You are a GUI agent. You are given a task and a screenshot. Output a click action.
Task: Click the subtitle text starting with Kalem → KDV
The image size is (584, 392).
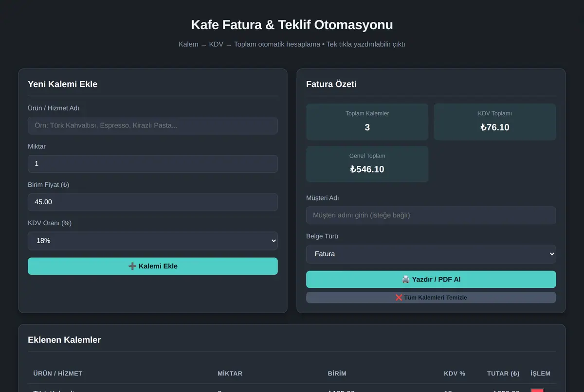tap(292, 44)
